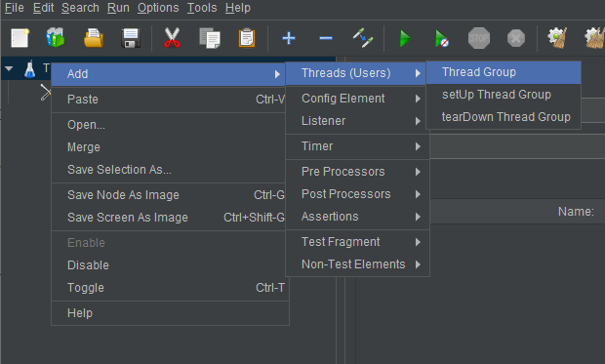Expand all with the plus icon
This screenshot has height=364, width=605.
(289, 38)
